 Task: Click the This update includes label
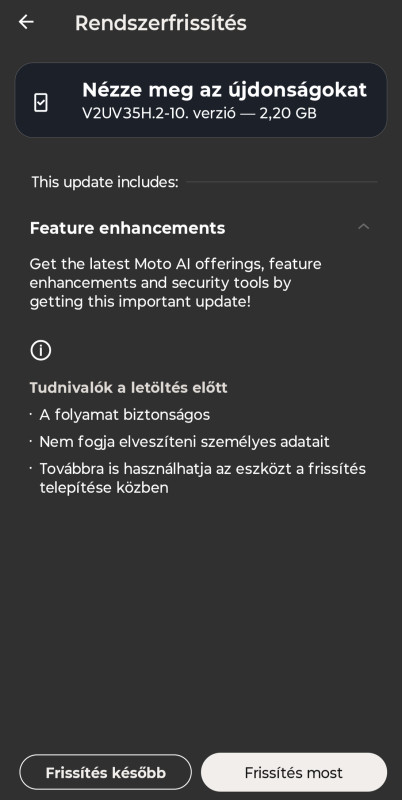pyautogui.click(x=105, y=182)
